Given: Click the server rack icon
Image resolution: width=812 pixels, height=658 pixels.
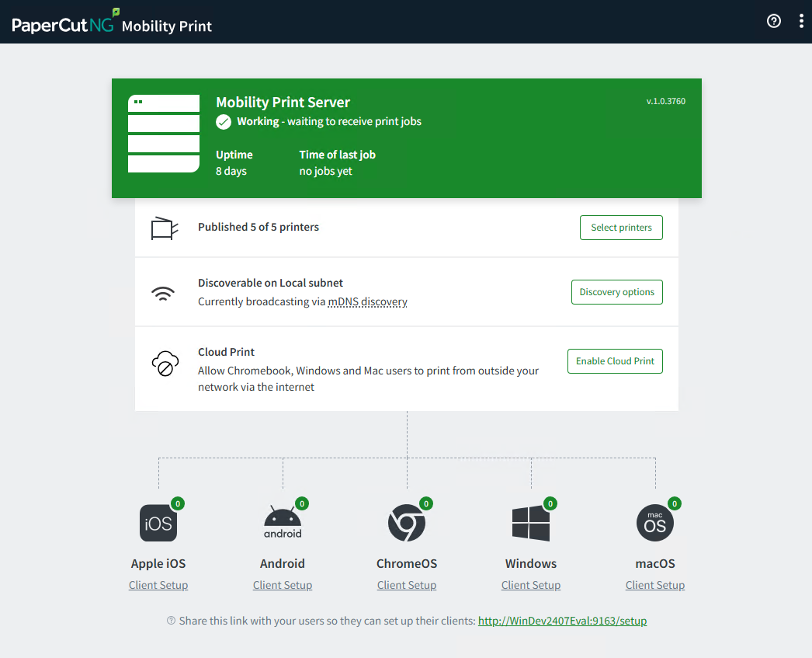Looking at the screenshot, I should pos(164,134).
